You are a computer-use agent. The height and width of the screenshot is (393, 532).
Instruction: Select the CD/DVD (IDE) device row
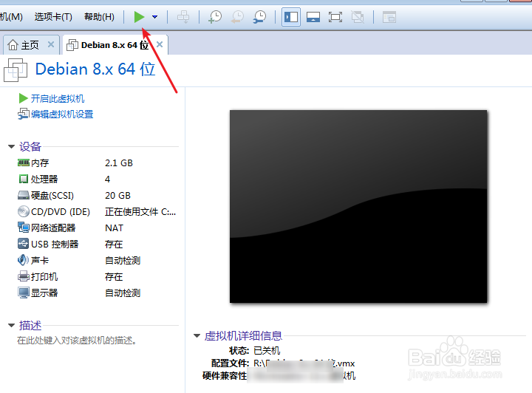[97, 212]
